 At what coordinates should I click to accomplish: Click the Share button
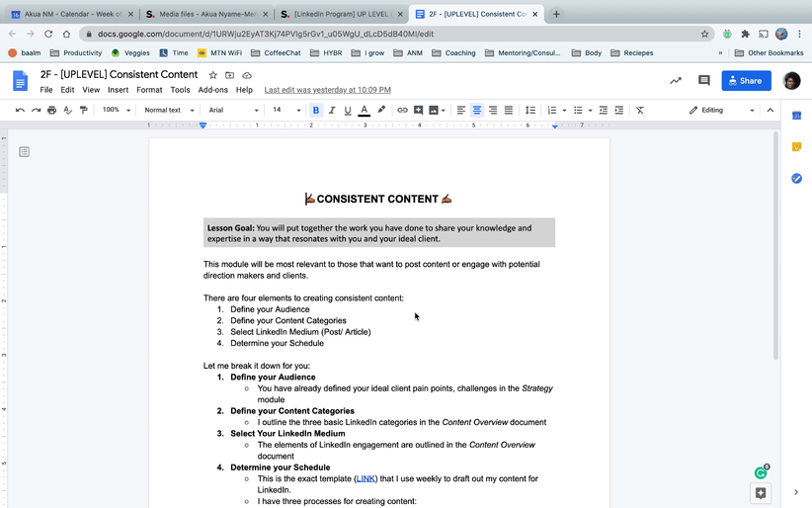[746, 81]
